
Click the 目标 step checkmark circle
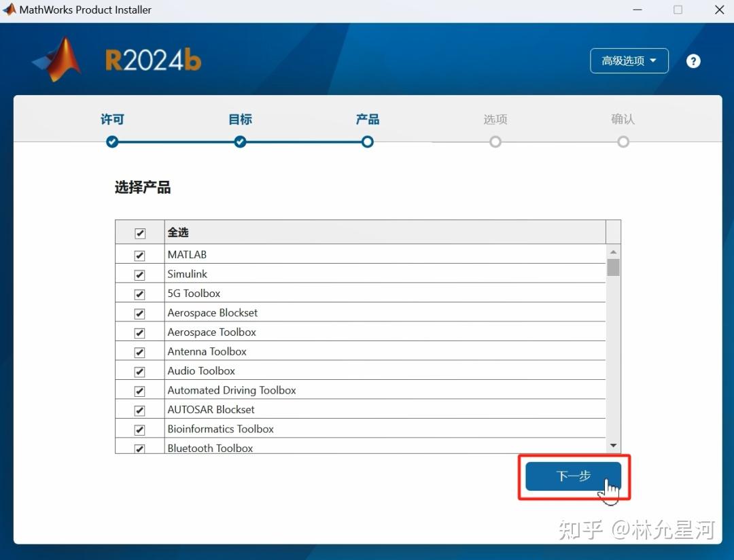point(240,142)
